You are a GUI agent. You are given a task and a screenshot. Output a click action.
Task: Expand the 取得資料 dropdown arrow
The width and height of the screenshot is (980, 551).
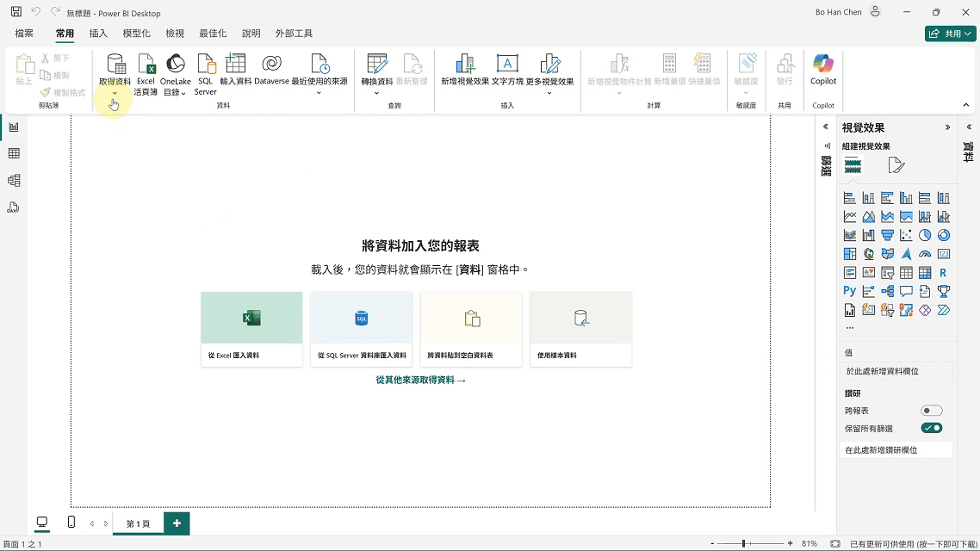[115, 93]
